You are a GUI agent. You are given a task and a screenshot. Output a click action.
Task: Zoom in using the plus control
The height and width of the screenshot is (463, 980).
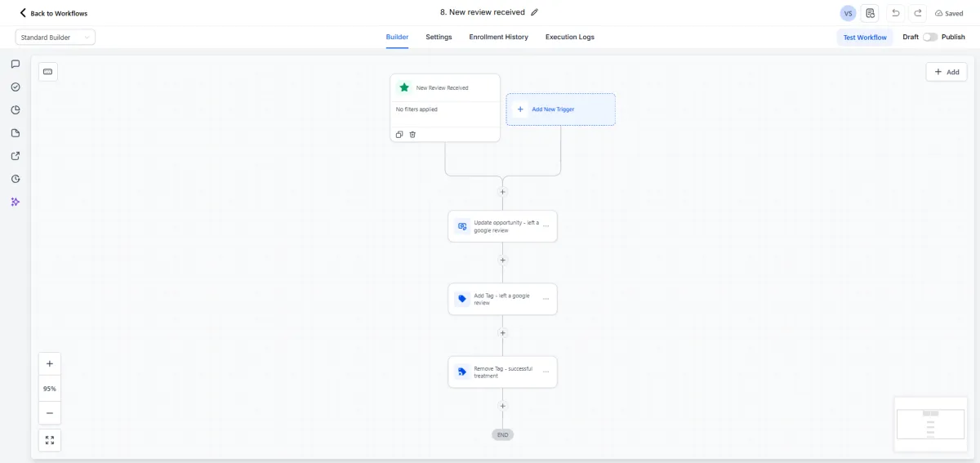tap(50, 364)
